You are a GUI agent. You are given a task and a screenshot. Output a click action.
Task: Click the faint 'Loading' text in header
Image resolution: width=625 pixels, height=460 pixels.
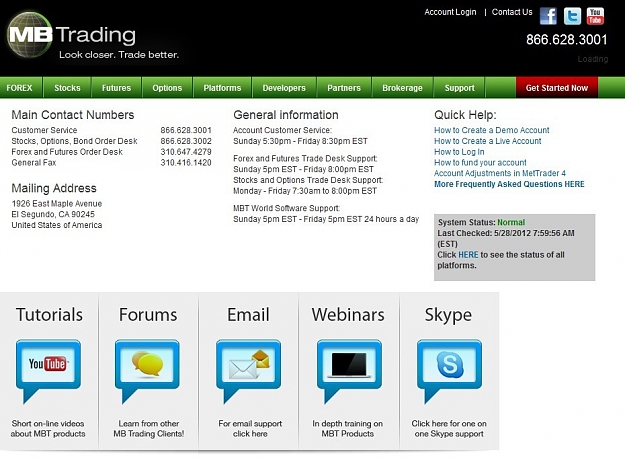pyautogui.click(x=593, y=59)
